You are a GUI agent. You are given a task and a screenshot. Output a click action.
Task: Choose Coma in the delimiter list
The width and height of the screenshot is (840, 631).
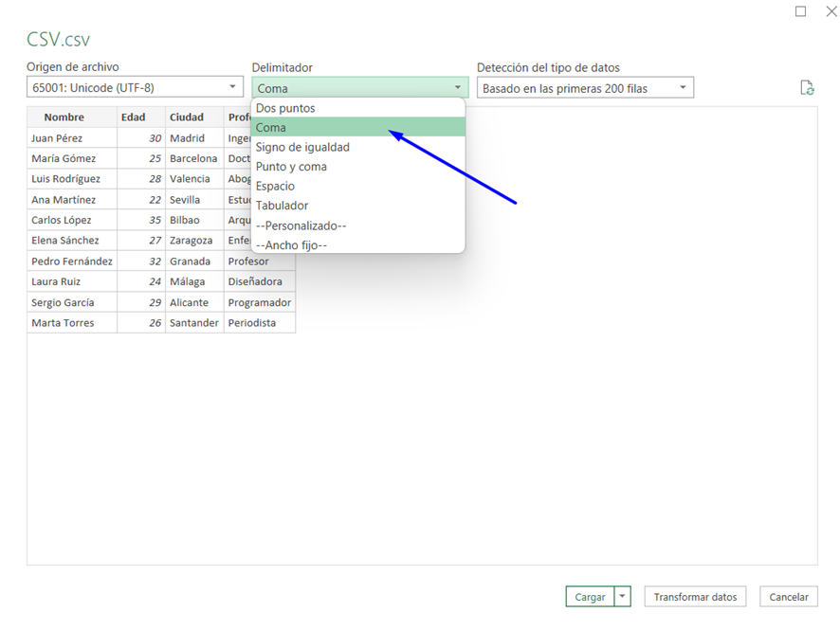pos(357,127)
